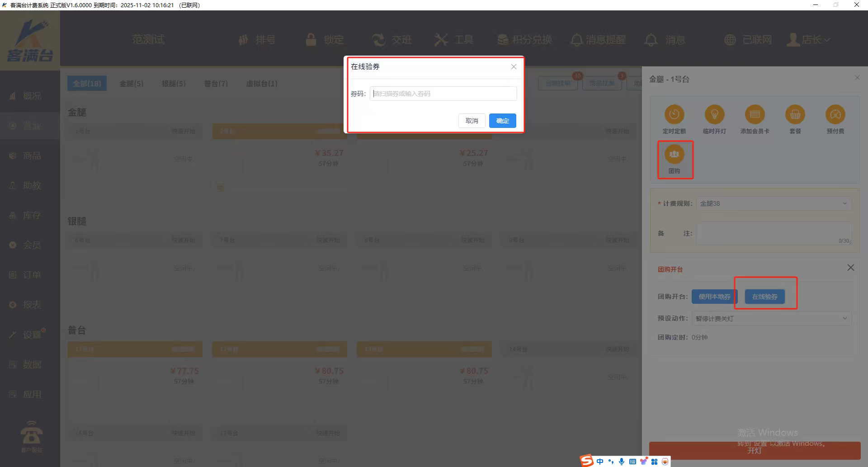Close the 团购开台 section
This screenshot has height=467, width=868.
[x=850, y=268]
